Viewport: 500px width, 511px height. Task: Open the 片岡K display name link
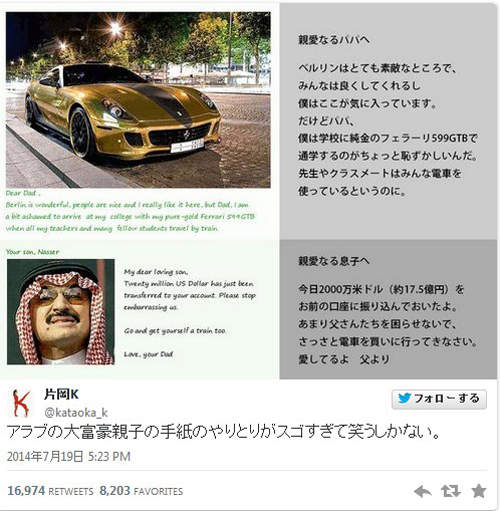61,394
